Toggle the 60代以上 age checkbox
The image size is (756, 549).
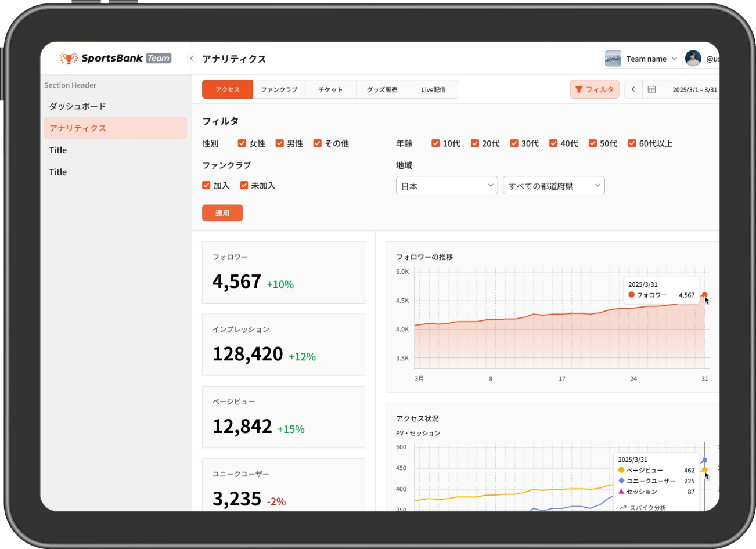click(x=632, y=143)
